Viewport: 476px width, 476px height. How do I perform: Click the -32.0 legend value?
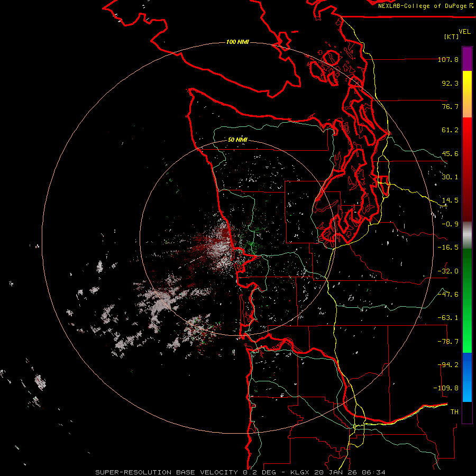point(448,271)
